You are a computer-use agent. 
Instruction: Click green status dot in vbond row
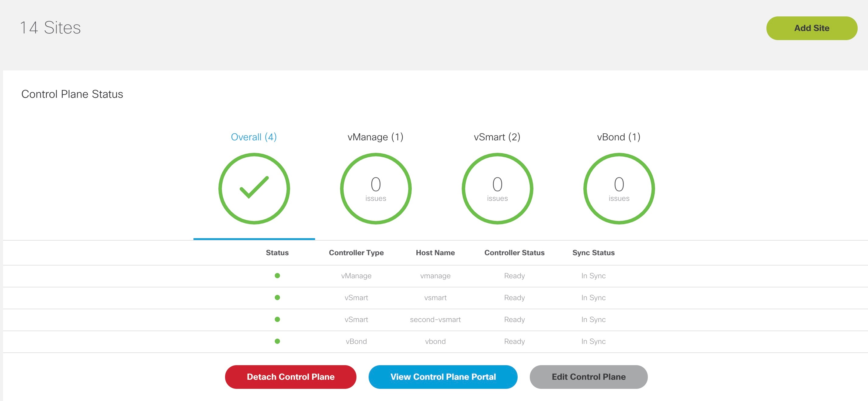277,341
